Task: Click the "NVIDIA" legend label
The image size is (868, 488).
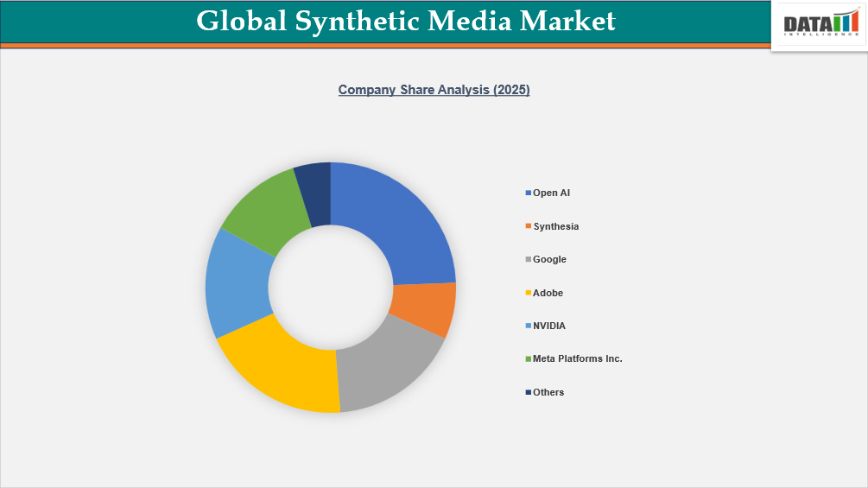Action: [x=549, y=326]
